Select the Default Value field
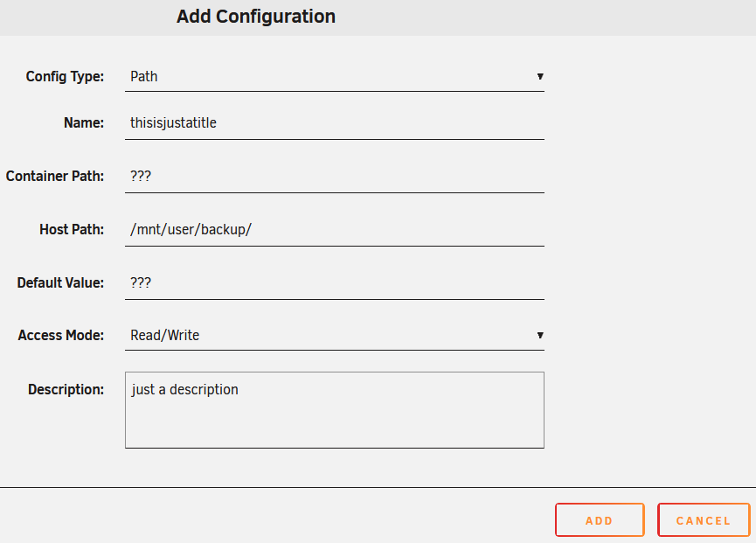The image size is (756, 543). [x=335, y=282]
